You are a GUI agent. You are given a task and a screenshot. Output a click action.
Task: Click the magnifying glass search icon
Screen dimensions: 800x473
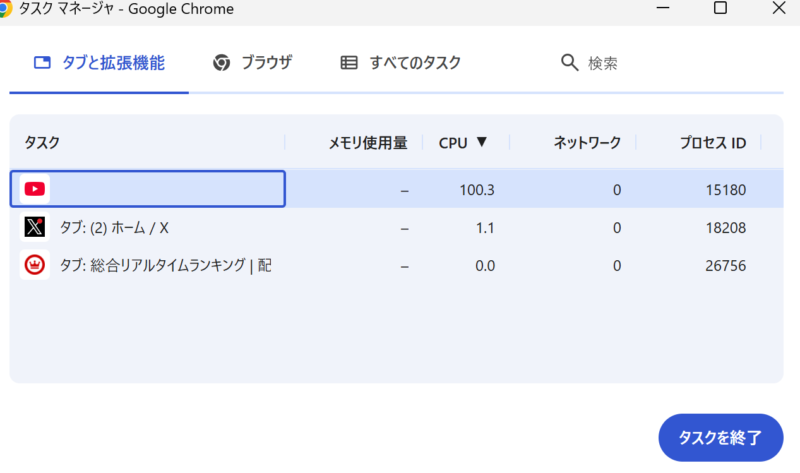click(x=570, y=63)
